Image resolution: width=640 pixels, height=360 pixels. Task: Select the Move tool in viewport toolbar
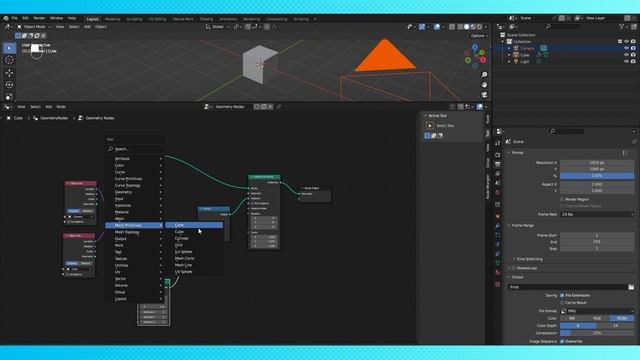[x=9, y=73]
